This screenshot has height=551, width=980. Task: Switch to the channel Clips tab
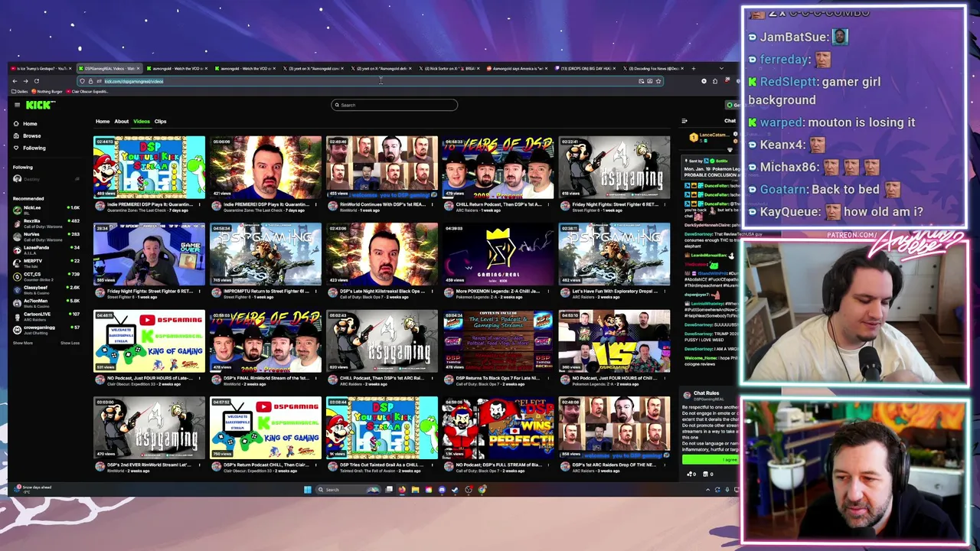[160, 121]
